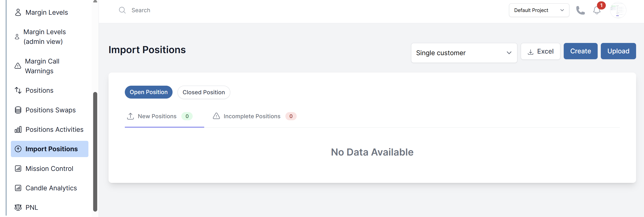This screenshot has height=217, width=644.
Task: Expand the Default Project dropdown
Action: click(539, 10)
